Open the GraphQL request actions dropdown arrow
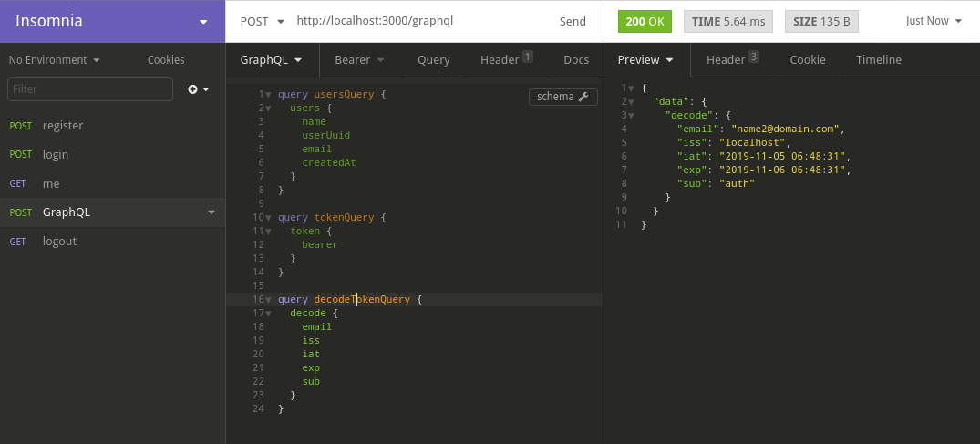980x444 pixels. [x=211, y=212]
